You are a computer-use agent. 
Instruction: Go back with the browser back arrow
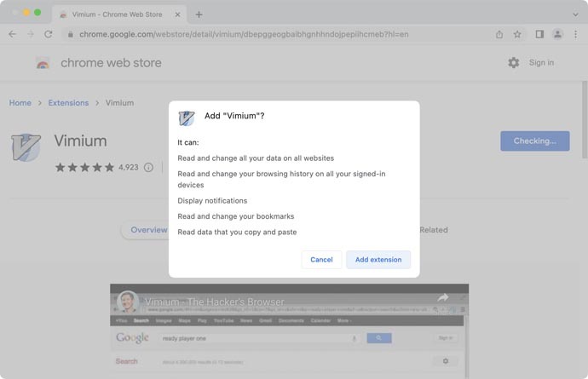(x=13, y=34)
